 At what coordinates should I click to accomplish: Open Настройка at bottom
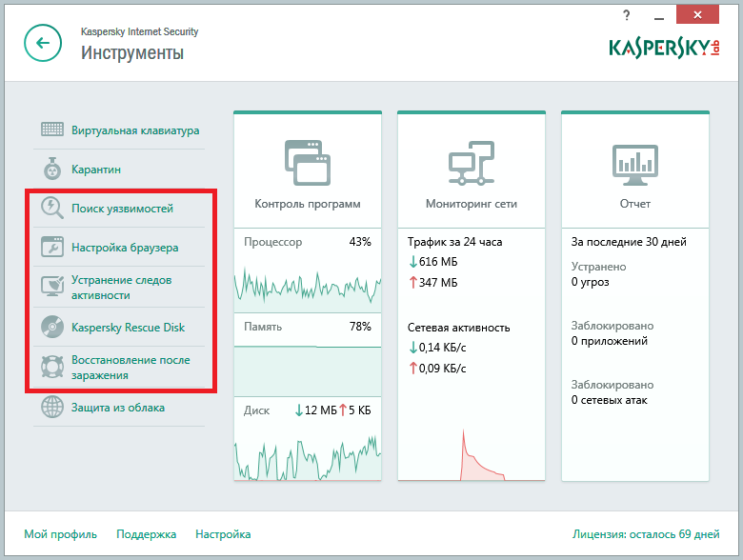point(223,534)
